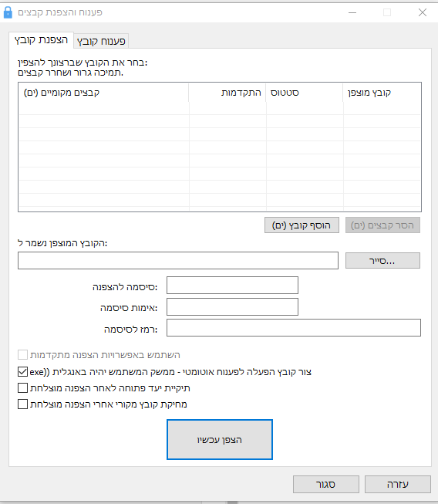Click the הוסף קובץ (ים) button
438x504 pixels.
pyautogui.click(x=302, y=225)
